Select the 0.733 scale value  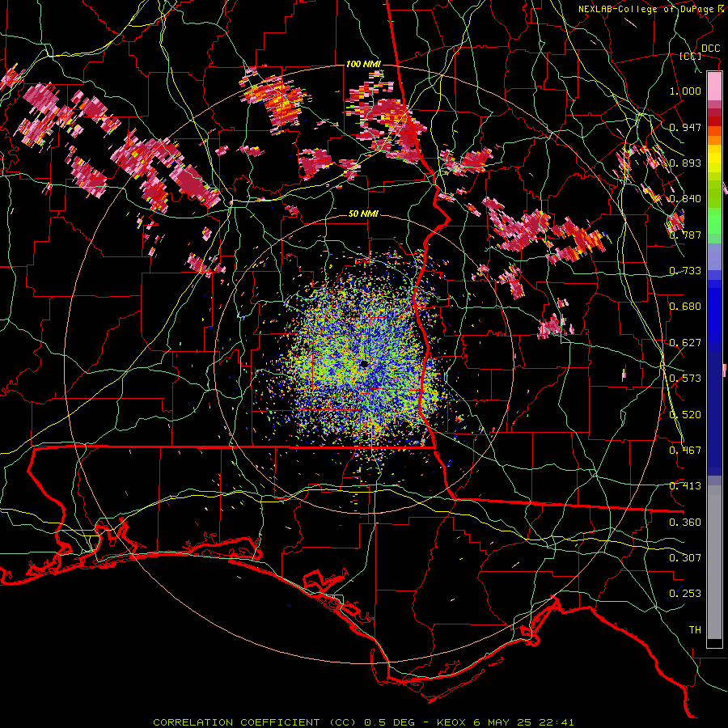[685, 271]
